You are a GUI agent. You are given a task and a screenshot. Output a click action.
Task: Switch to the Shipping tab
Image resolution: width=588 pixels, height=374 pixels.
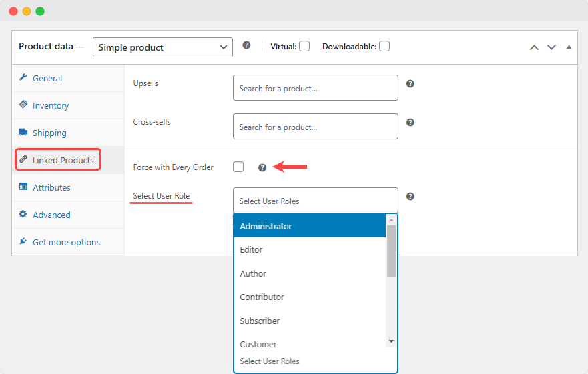coord(49,133)
